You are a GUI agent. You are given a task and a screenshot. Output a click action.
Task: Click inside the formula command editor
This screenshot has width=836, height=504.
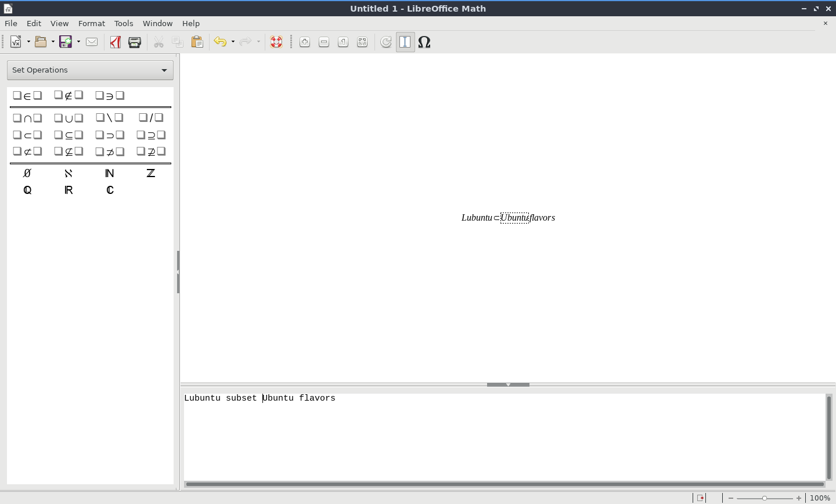pyautogui.click(x=504, y=435)
